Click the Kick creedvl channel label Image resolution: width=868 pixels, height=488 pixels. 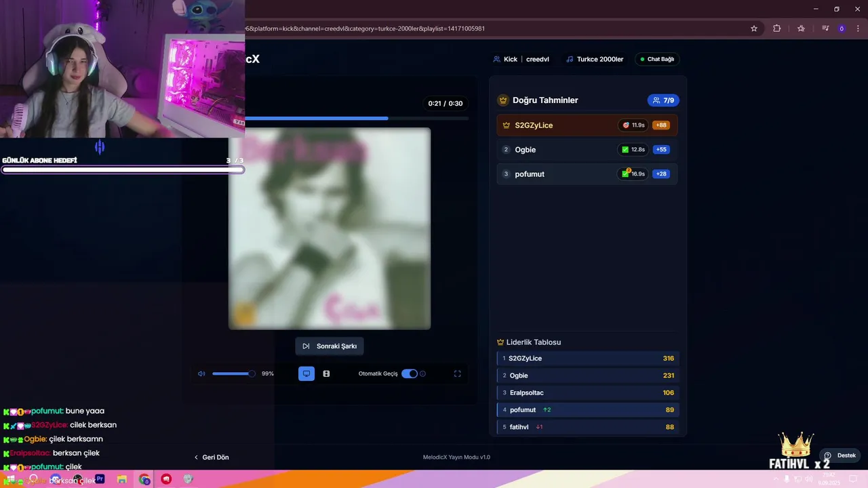click(x=521, y=59)
